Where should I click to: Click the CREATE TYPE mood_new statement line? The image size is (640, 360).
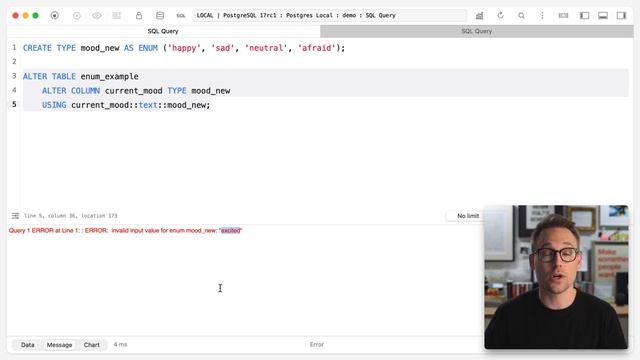click(x=184, y=48)
